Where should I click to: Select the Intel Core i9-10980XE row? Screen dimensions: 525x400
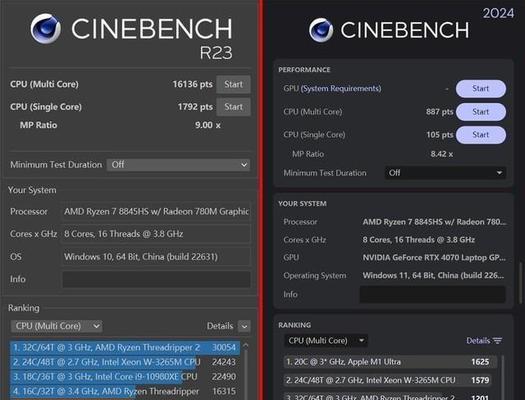[125, 377]
